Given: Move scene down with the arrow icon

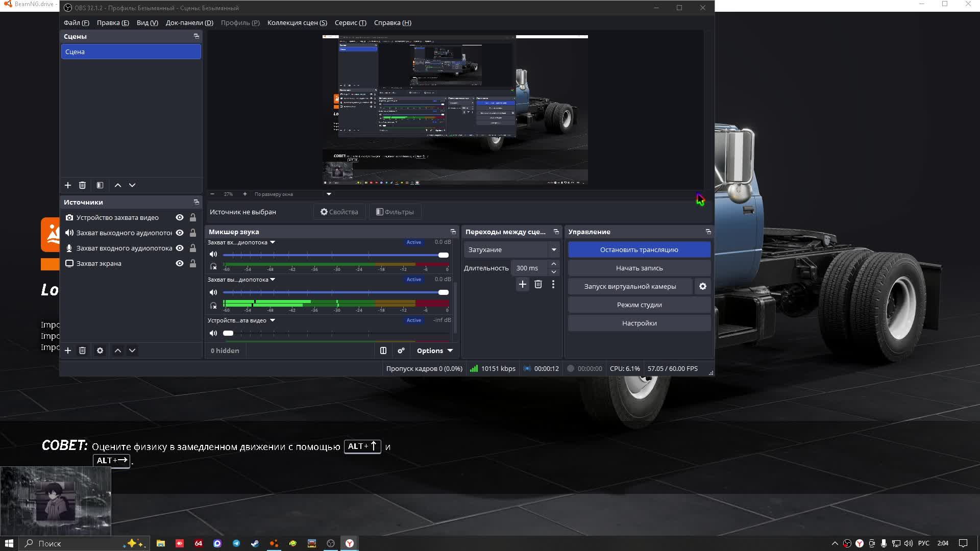Looking at the screenshot, I should tap(132, 185).
